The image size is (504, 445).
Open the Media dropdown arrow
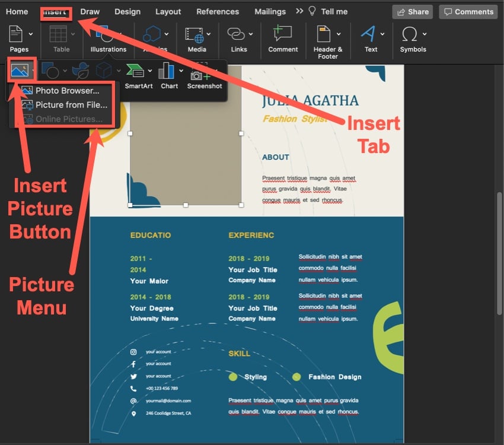pyautogui.click(x=209, y=34)
